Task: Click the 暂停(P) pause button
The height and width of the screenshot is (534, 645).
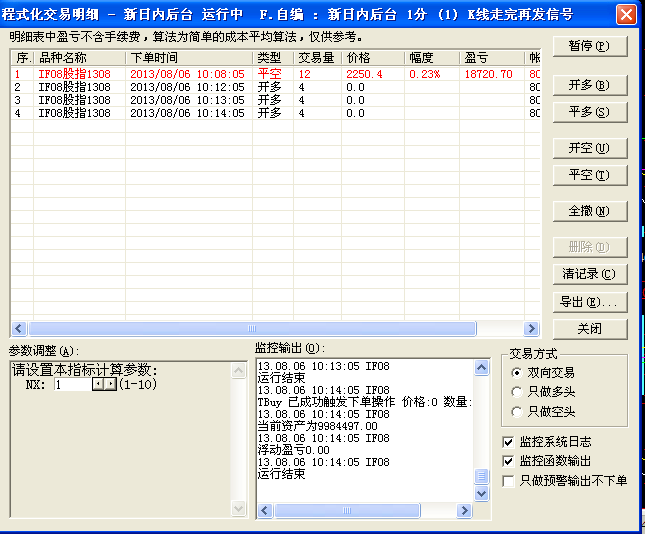Action: [x=590, y=46]
